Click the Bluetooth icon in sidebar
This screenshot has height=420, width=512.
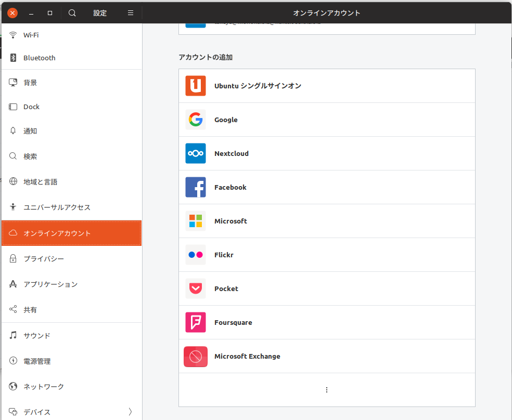click(x=13, y=58)
